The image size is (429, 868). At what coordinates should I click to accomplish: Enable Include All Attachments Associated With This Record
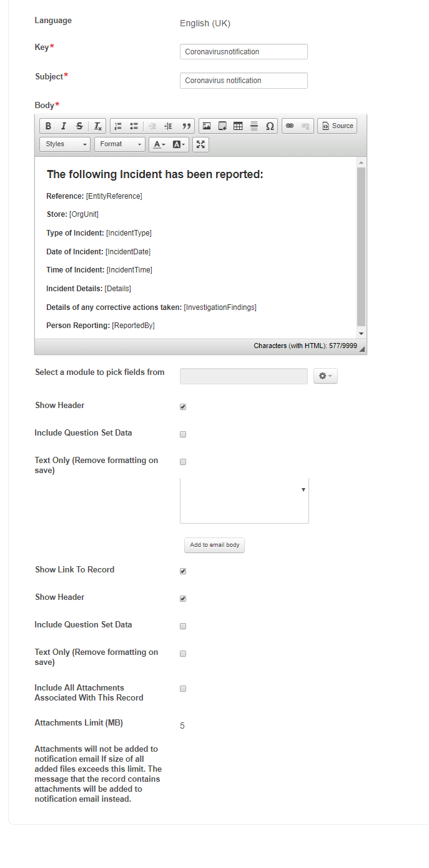183,689
